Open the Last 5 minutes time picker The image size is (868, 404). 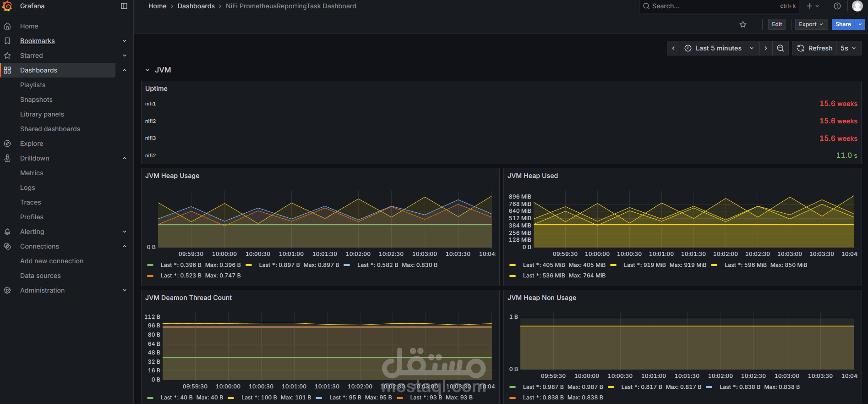click(x=719, y=48)
